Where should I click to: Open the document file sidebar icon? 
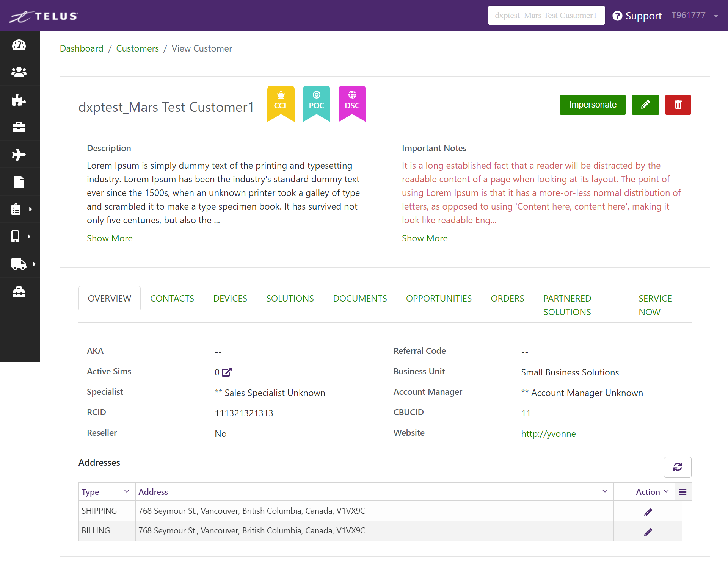[x=19, y=182]
